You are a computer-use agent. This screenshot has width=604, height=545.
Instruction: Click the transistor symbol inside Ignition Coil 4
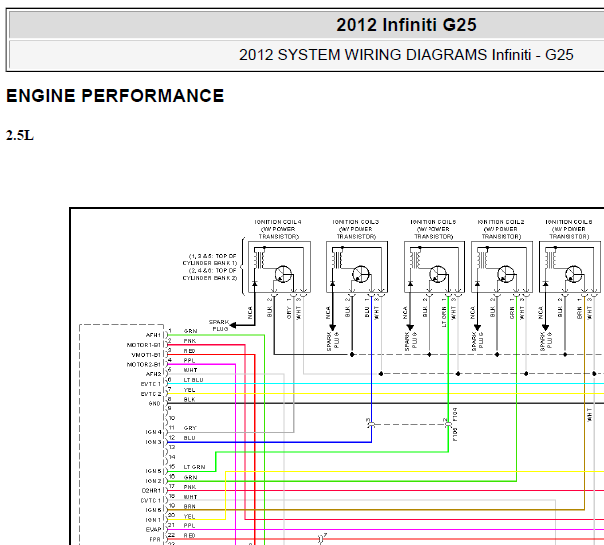tap(283, 275)
